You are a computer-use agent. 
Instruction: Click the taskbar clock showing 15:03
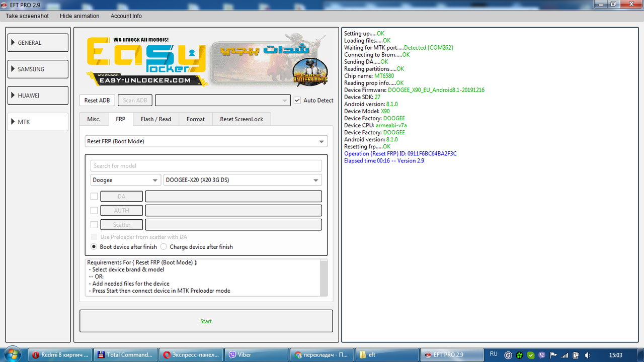pyautogui.click(x=615, y=355)
